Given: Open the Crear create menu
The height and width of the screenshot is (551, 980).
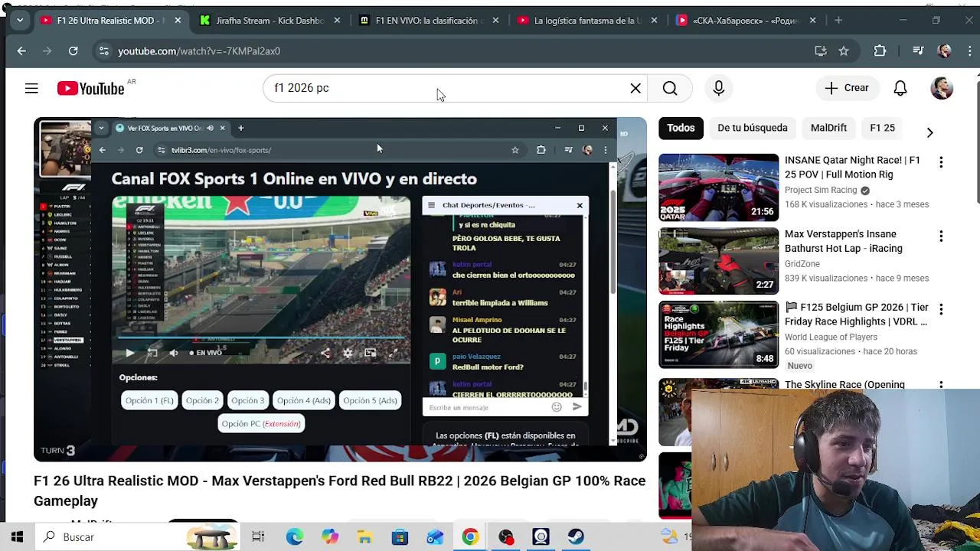Looking at the screenshot, I should (847, 88).
